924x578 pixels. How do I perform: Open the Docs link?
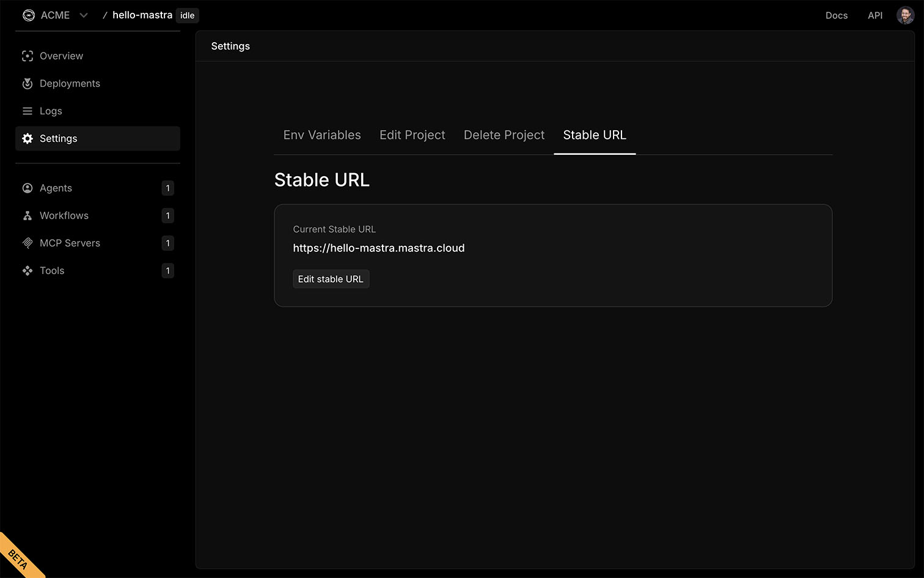[x=837, y=15]
